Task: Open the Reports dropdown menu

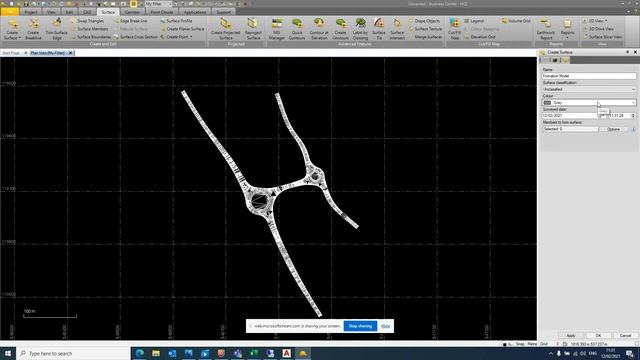Action: [567, 29]
